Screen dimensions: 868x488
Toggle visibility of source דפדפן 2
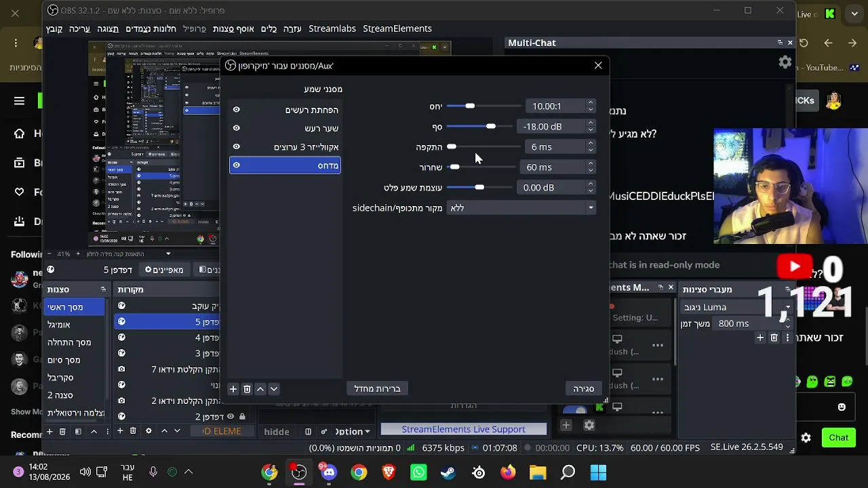[231, 417]
